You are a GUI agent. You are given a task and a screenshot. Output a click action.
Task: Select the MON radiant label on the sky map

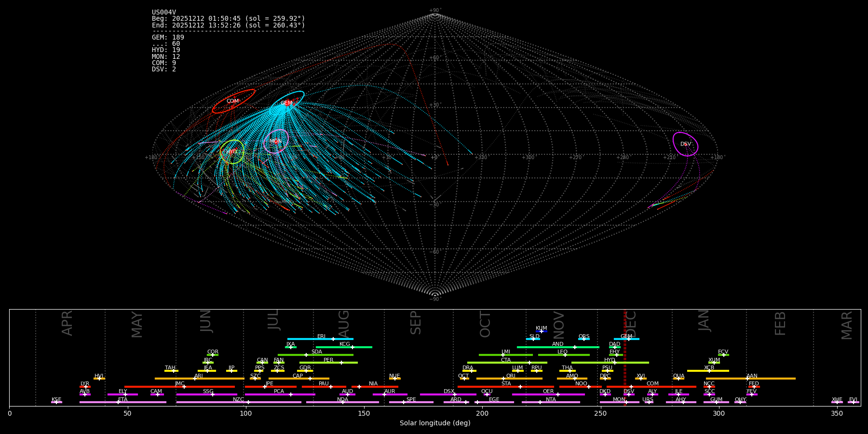click(275, 141)
